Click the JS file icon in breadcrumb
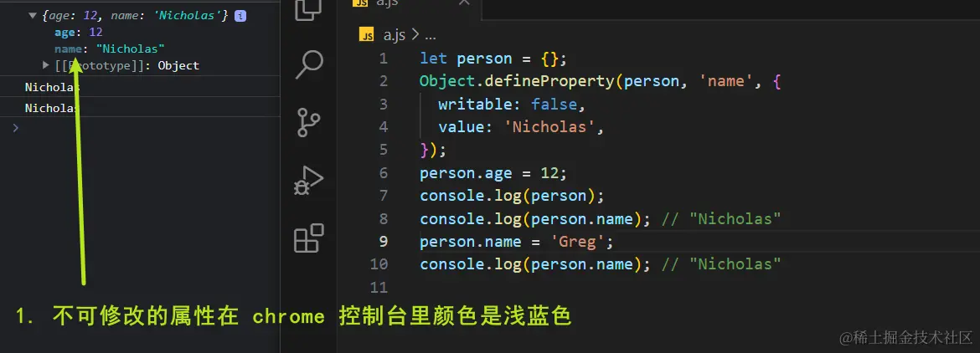 [x=367, y=34]
